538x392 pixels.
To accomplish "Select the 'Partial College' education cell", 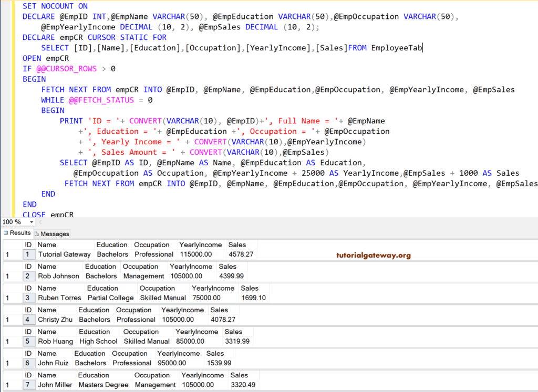I will point(111,298).
